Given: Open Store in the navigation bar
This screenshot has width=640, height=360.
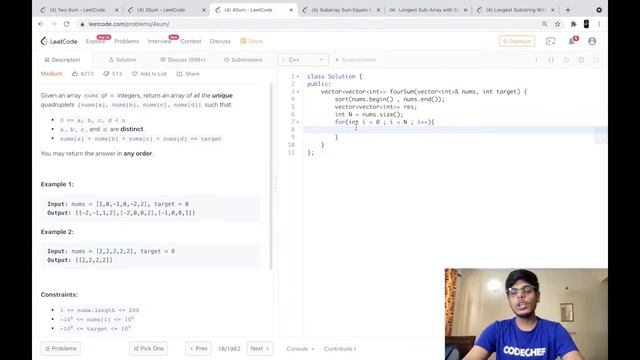Looking at the screenshot, I should pyautogui.click(x=251, y=41).
